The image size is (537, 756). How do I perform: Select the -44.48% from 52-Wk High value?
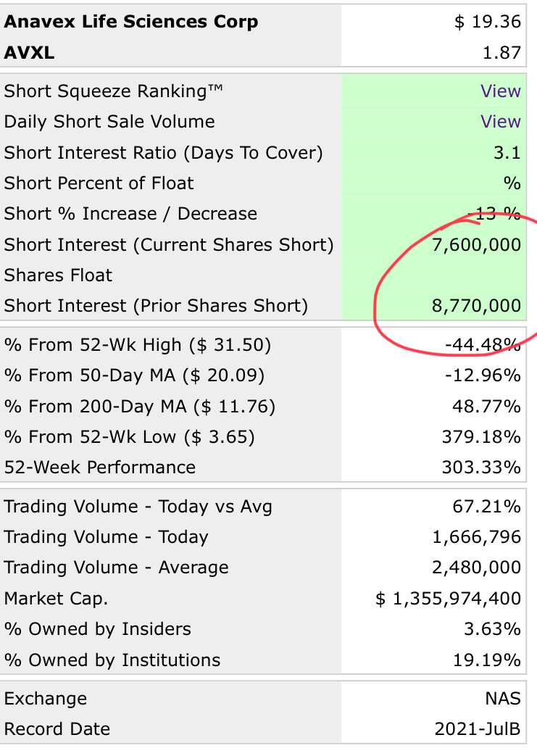pyautogui.click(x=483, y=345)
